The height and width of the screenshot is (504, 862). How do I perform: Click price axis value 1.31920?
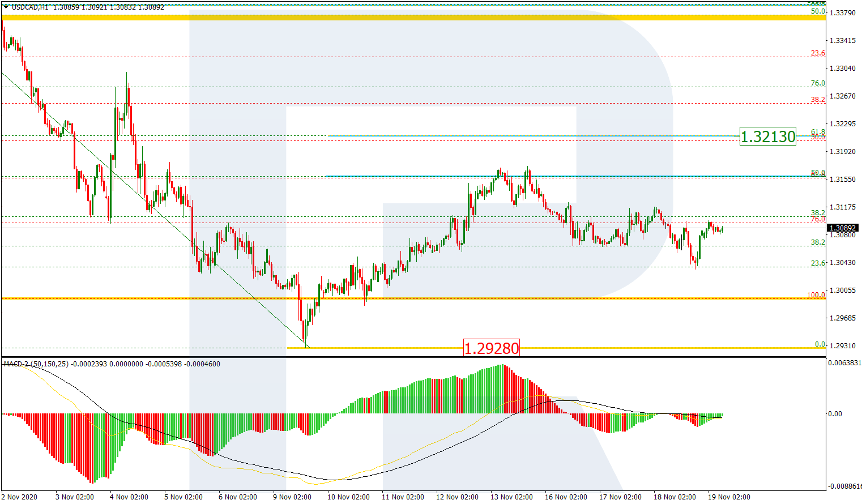[842, 152]
